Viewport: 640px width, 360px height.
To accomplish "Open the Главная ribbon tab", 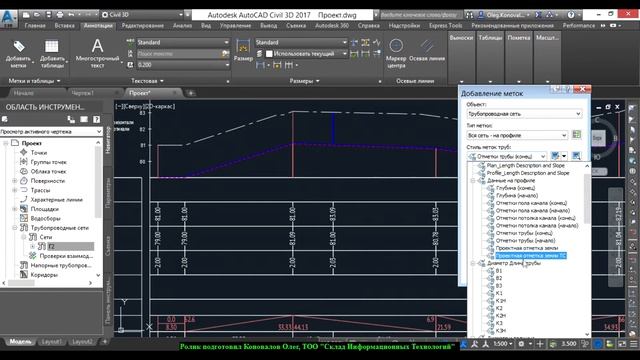I will pyautogui.click(x=35, y=25).
